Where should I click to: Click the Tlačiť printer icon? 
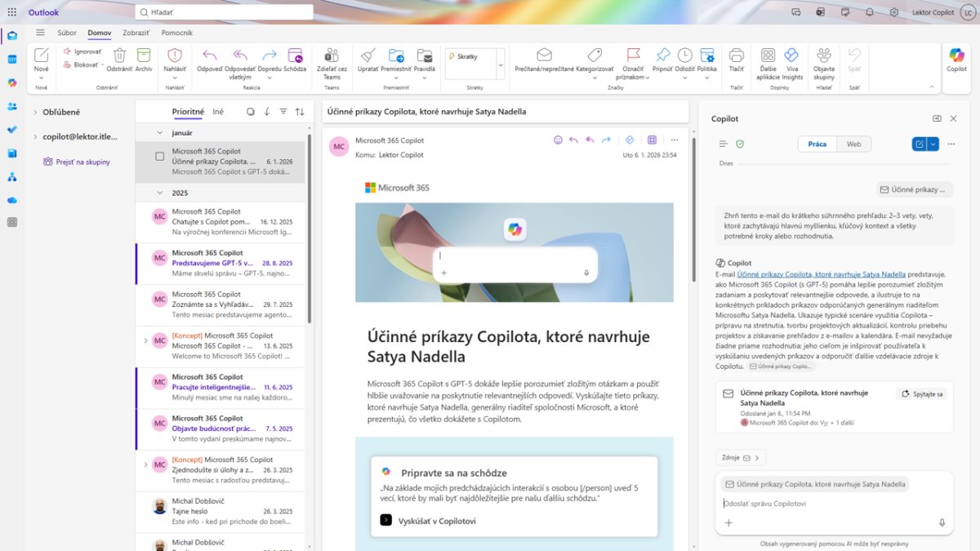(x=736, y=56)
